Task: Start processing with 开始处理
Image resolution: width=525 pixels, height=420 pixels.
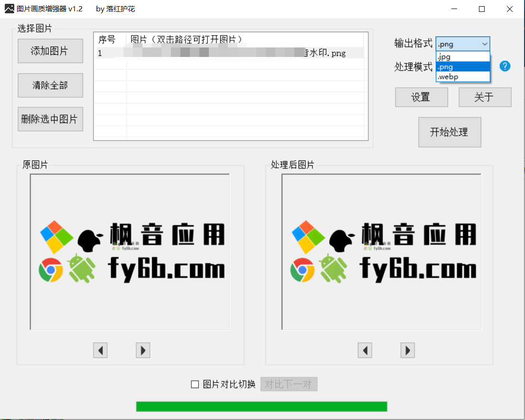Action: tap(450, 132)
